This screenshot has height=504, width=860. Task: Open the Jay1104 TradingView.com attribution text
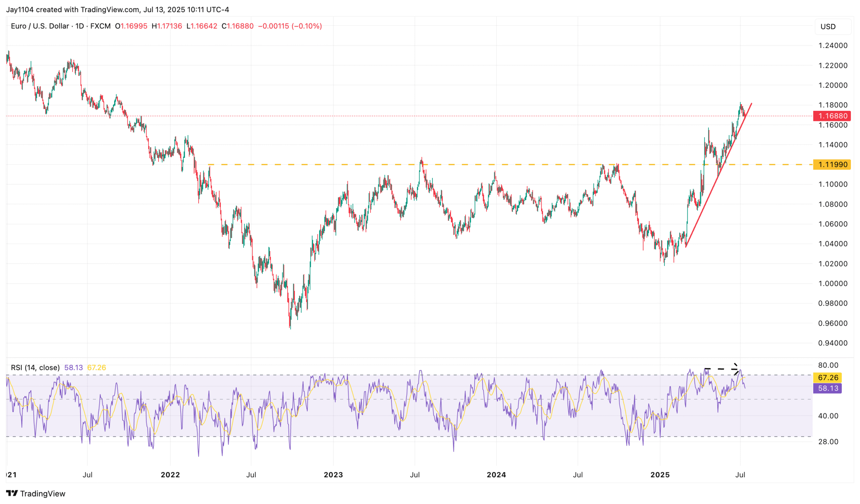(x=117, y=9)
